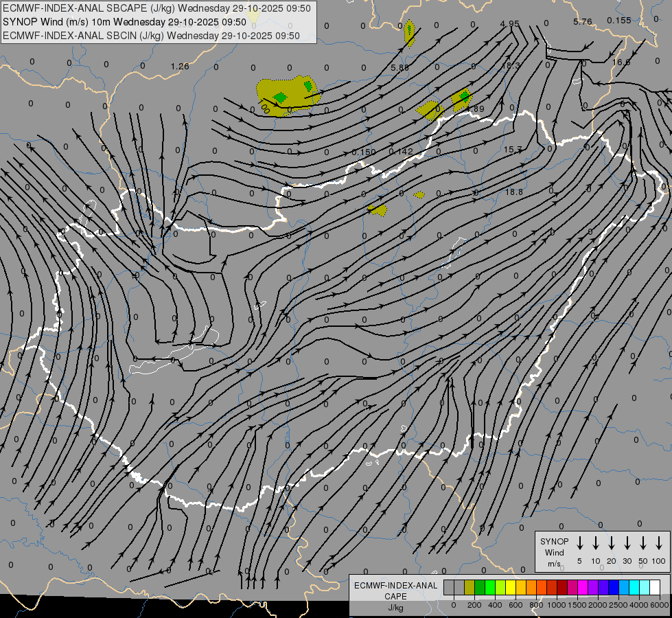Click the 2500 tick label on CAPE scale
Screen dimensions: 672x618
coord(618,605)
